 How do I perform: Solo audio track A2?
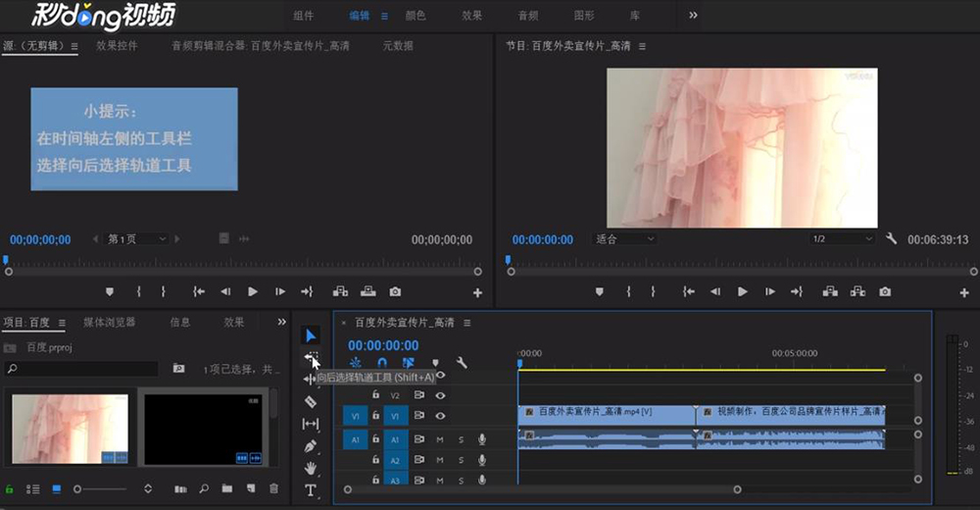[462, 460]
